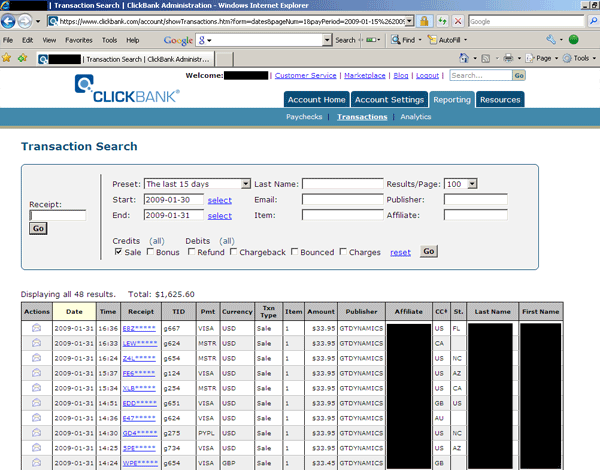The height and width of the screenshot is (470, 600).
Task: Click the Home icon in command bar
Action: coord(464,58)
